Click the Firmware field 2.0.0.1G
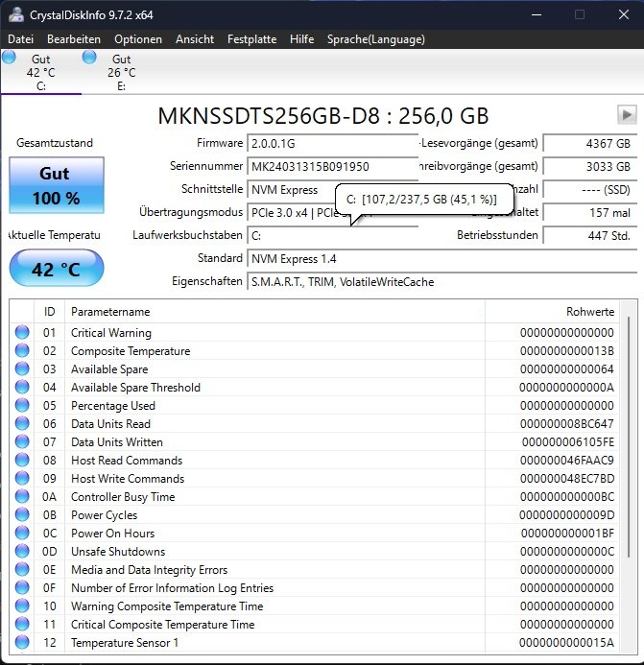The height and width of the screenshot is (665, 644). point(333,143)
